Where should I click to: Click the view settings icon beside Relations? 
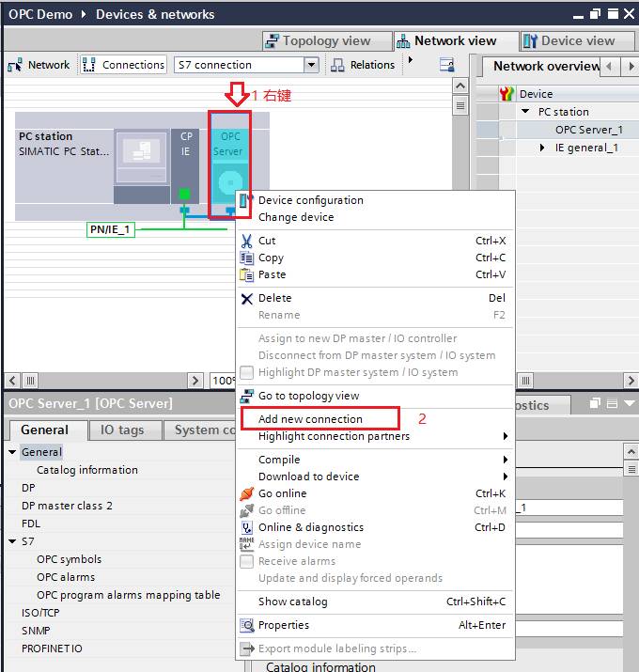click(x=447, y=65)
